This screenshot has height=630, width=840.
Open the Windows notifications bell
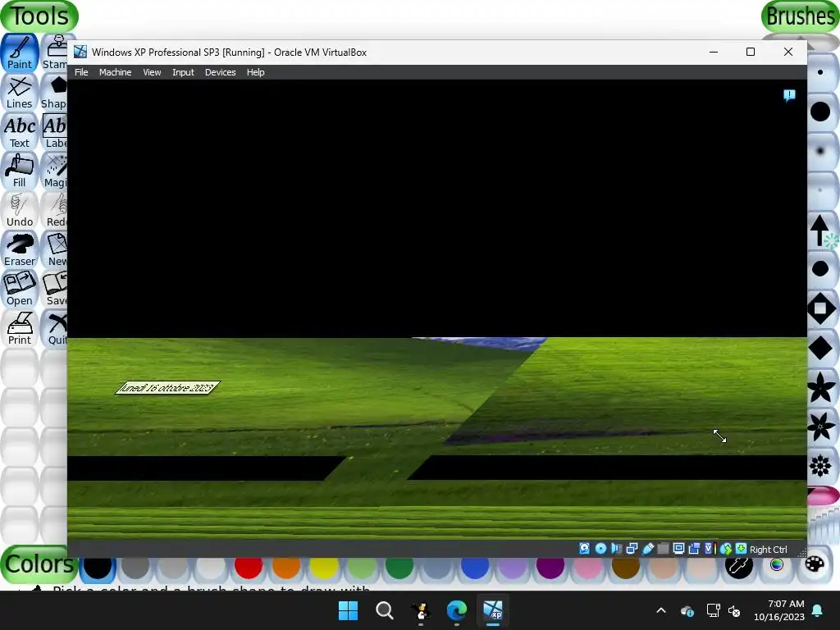pyautogui.click(x=818, y=610)
